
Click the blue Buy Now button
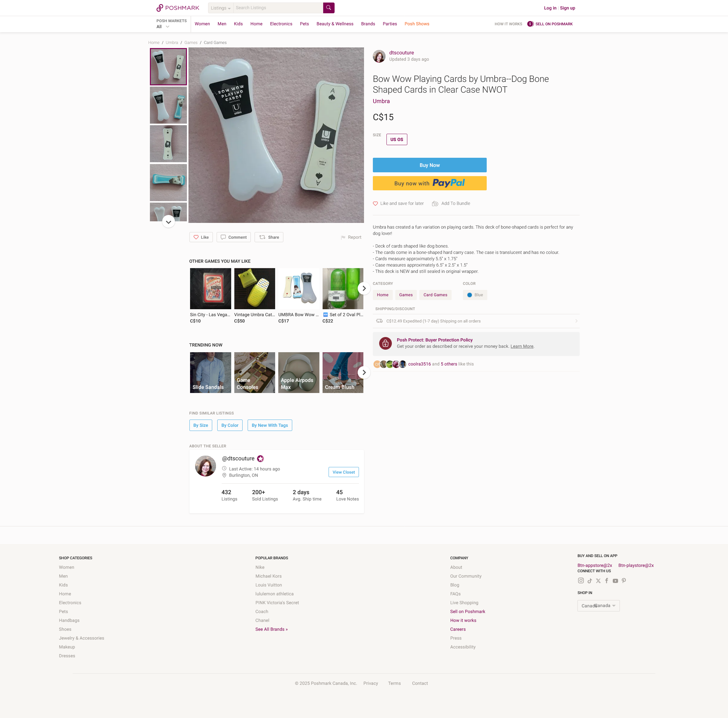(429, 165)
